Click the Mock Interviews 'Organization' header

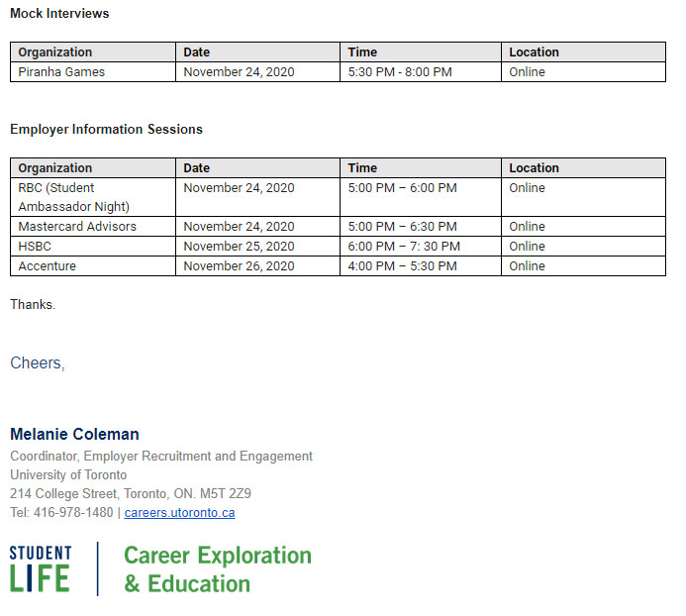point(93,52)
